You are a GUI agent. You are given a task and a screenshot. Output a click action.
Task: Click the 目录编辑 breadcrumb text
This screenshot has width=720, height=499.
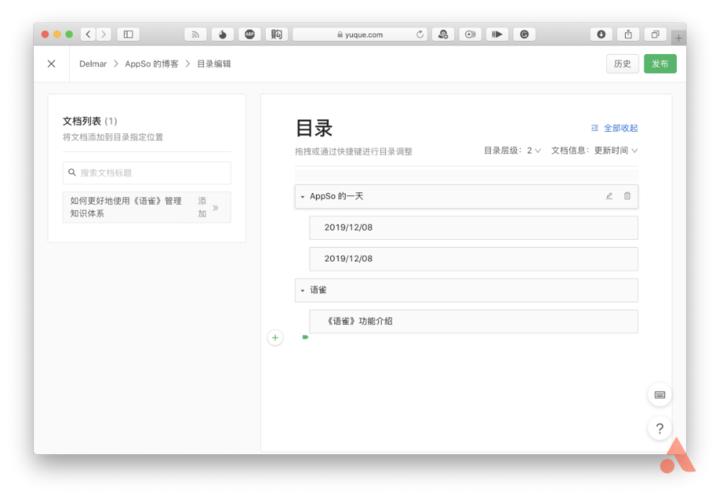click(x=214, y=64)
